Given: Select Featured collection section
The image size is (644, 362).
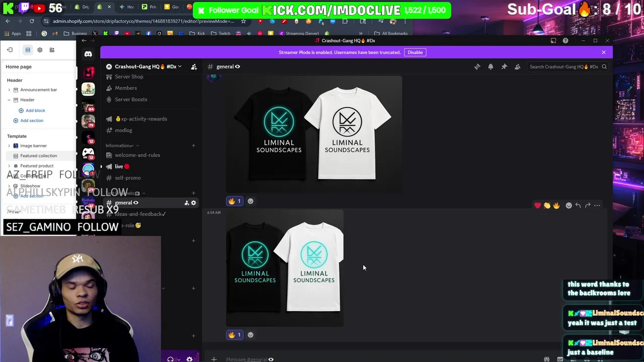Looking at the screenshot, I should 39,156.
